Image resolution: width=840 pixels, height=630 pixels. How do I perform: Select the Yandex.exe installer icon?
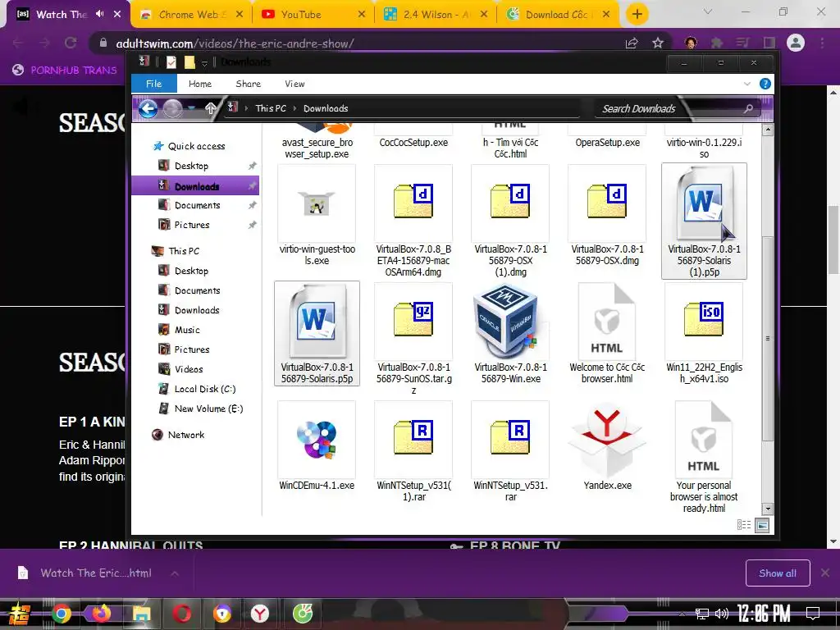607,441
